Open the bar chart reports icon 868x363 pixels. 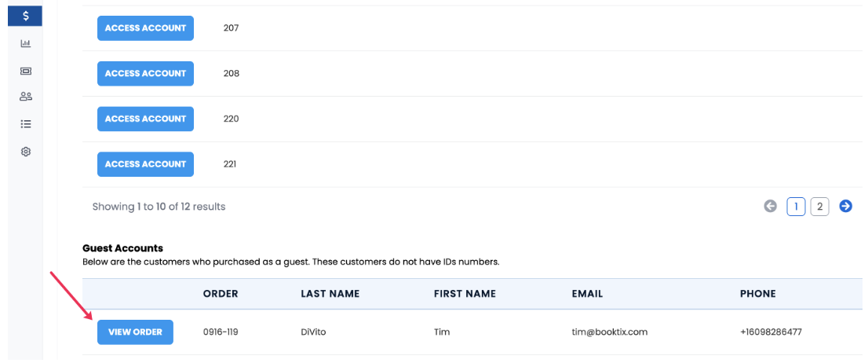[25, 43]
